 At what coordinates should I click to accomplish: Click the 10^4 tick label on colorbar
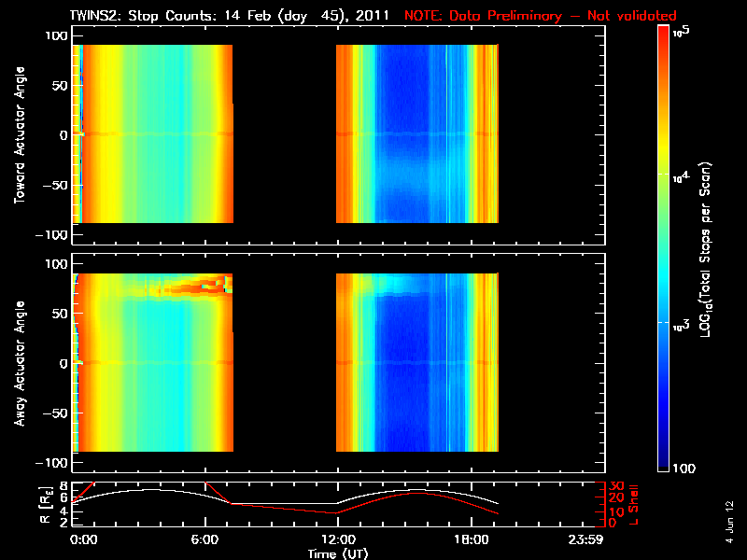pos(682,177)
